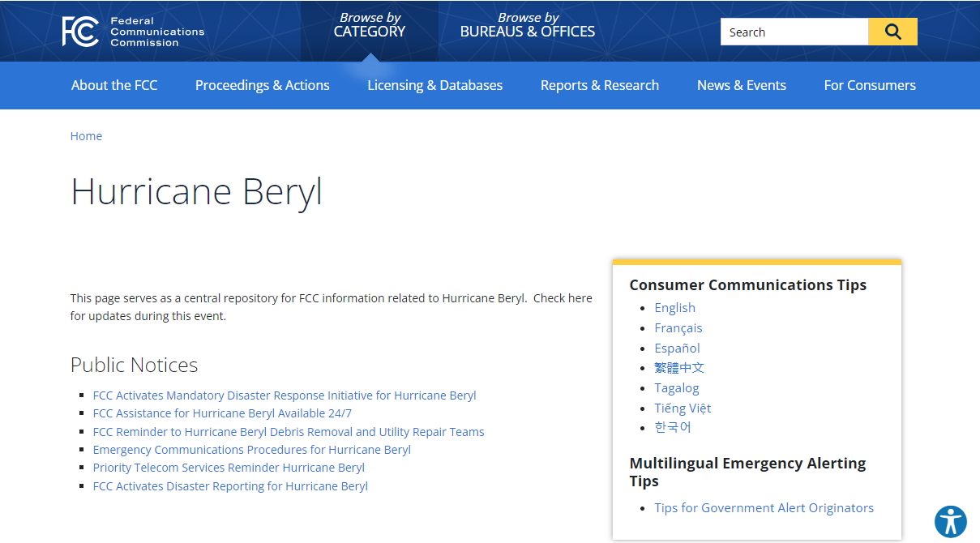Open FCC Assistance for Hurricane Beryl Available 24/7
This screenshot has width=980, height=543.
pos(224,413)
